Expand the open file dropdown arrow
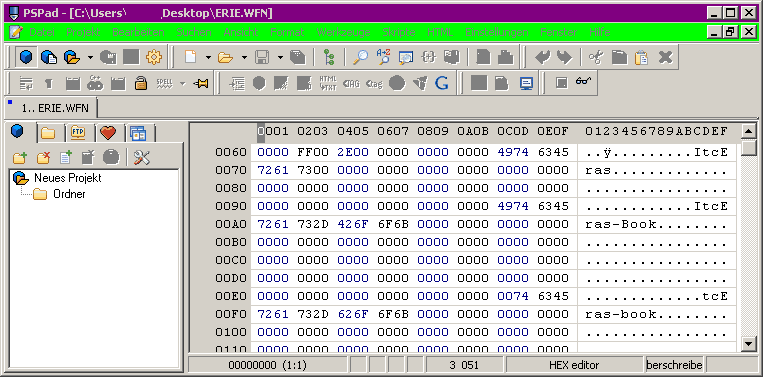This screenshot has height=377, width=763. coord(244,58)
